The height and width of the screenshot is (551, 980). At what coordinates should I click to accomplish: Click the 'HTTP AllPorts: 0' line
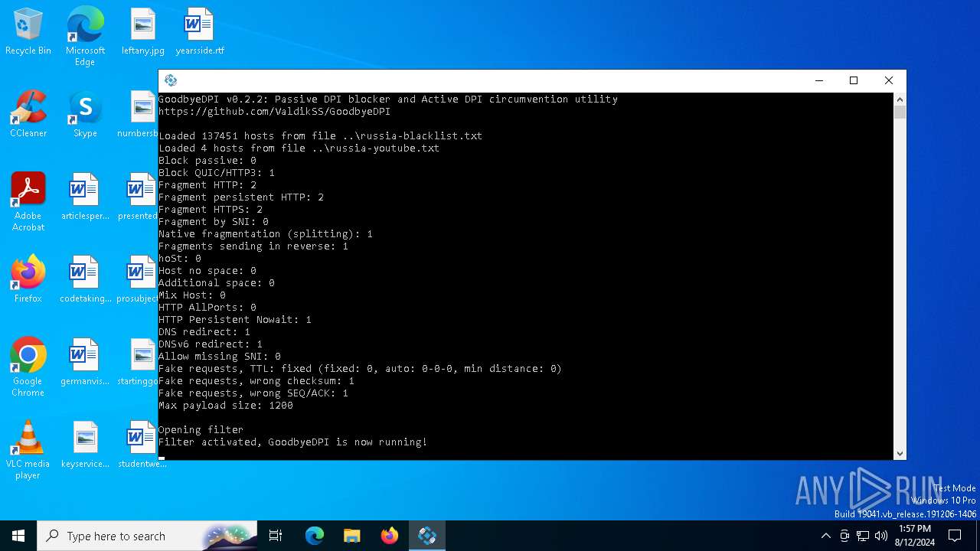[x=207, y=308]
